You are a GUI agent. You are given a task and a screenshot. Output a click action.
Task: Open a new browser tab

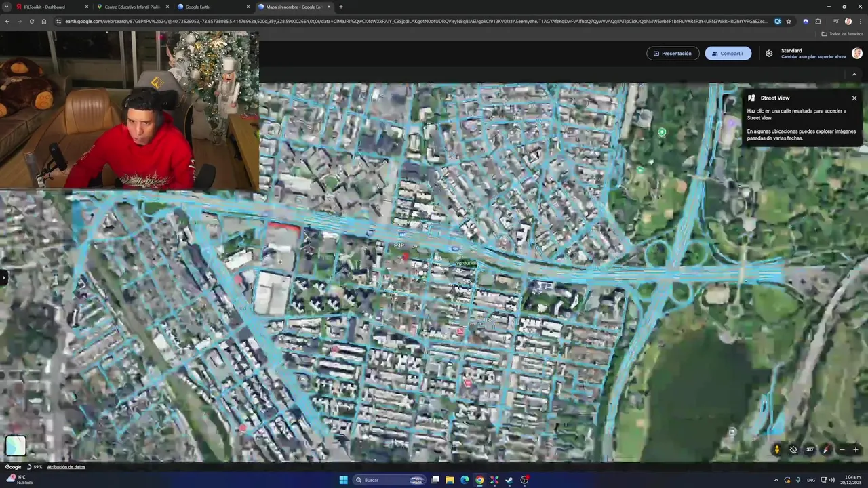[x=341, y=7]
